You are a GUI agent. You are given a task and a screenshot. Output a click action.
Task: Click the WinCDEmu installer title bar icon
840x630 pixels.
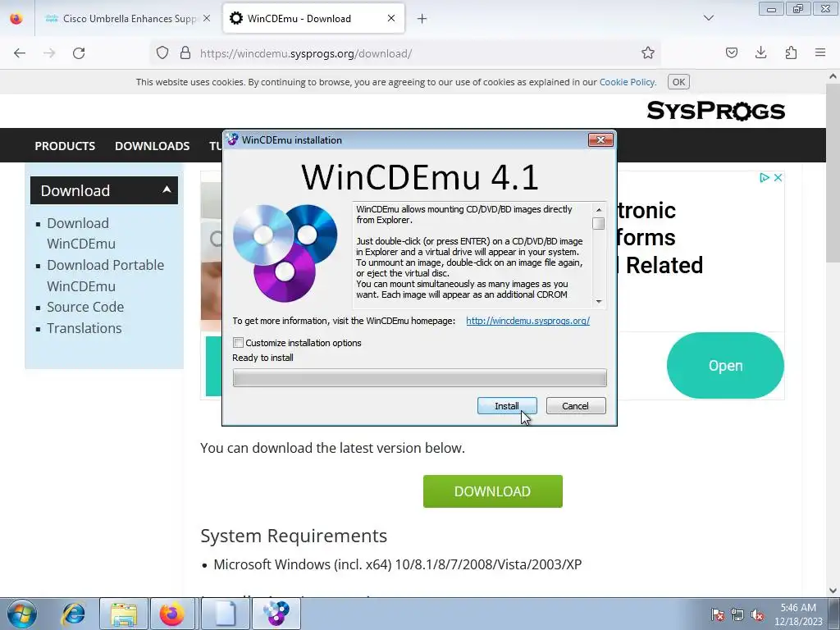(x=232, y=139)
